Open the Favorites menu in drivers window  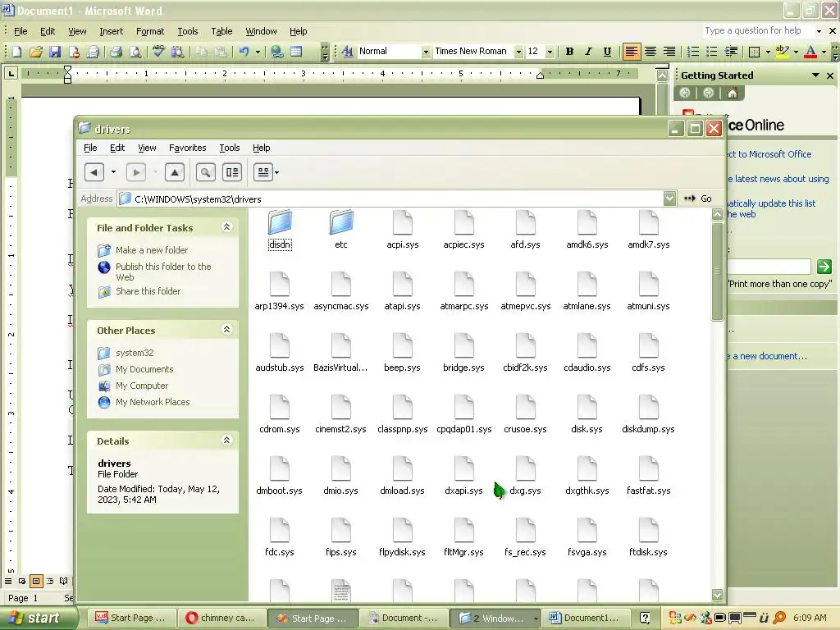[x=187, y=148]
